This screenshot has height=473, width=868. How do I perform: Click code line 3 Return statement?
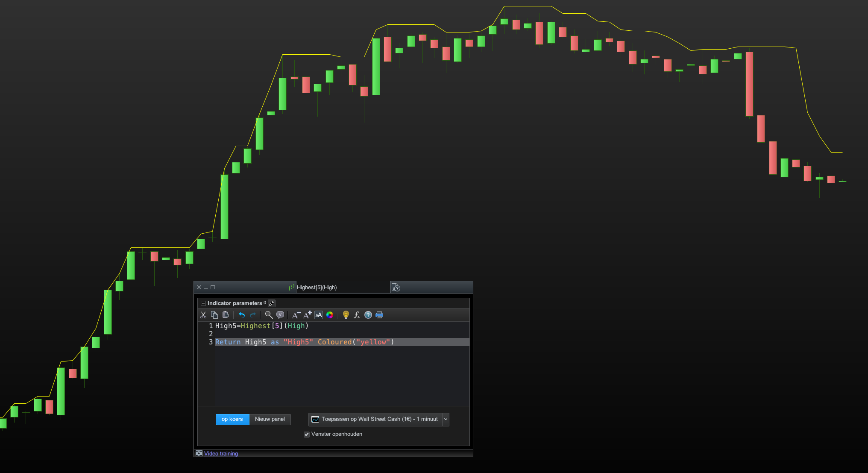304,342
